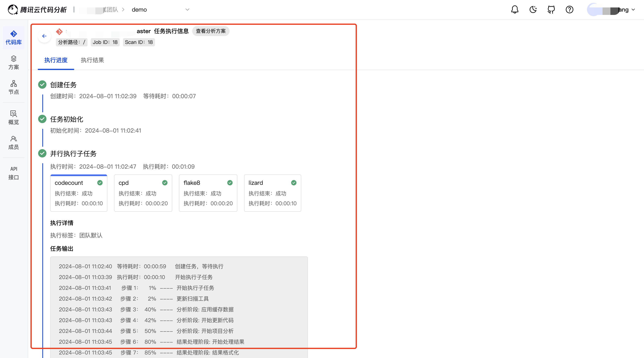Toggle dark mode moon icon
The height and width of the screenshot is (358, 644).
click(x=533, y=10)
